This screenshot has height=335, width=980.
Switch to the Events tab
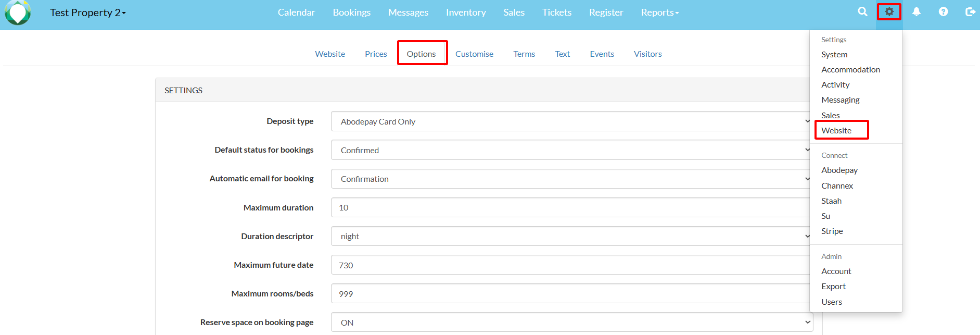coord(602,54)
